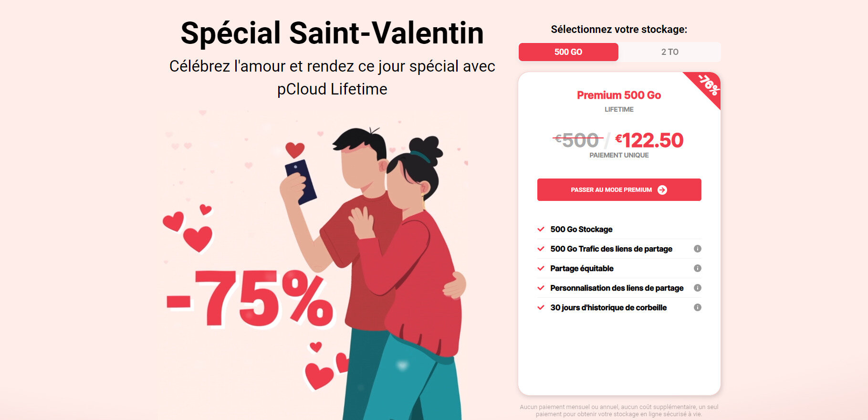Click the Passer au mode Premium button
Screen dimensions: 868x420
point(619,189)
